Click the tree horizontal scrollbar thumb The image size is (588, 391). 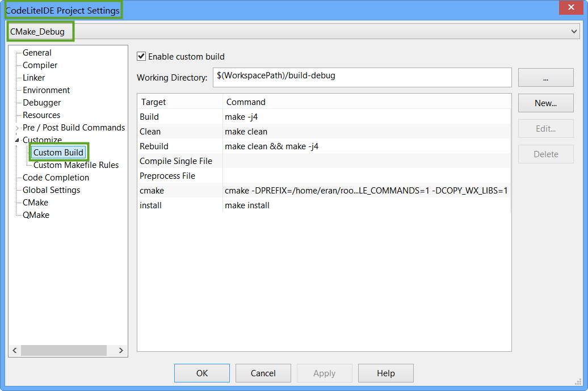(64, 351)
